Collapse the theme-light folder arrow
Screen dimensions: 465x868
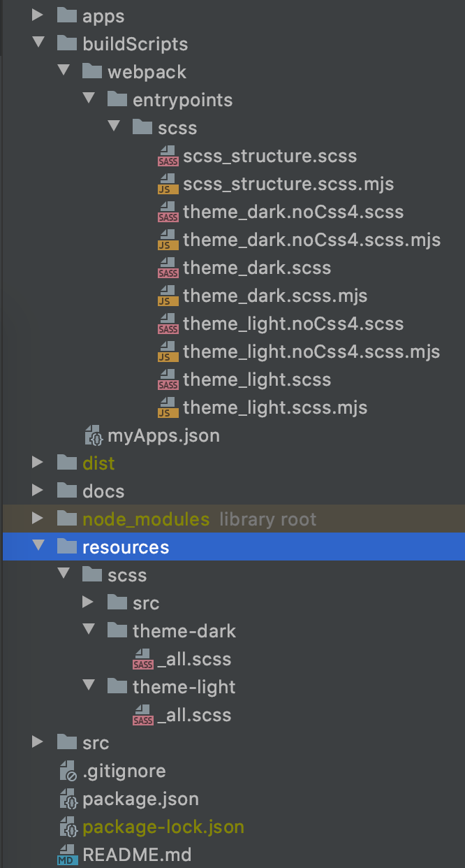click(x=89, y=686)
